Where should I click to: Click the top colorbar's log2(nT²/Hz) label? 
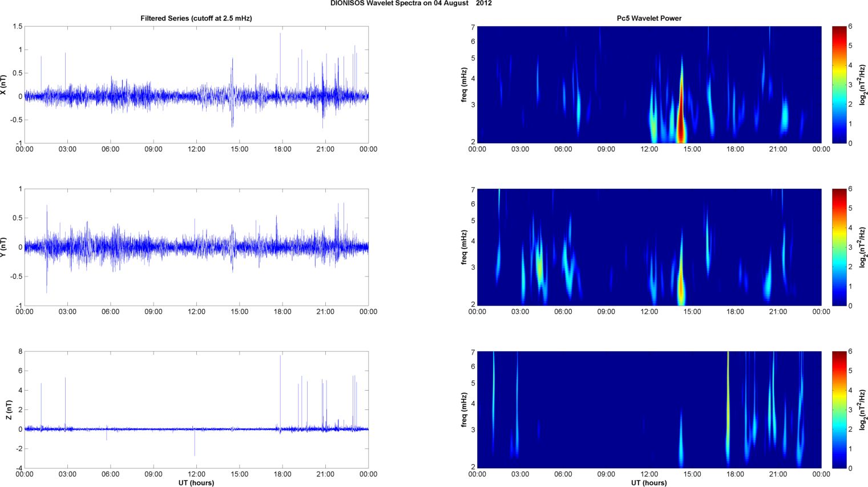click(863, 84)
